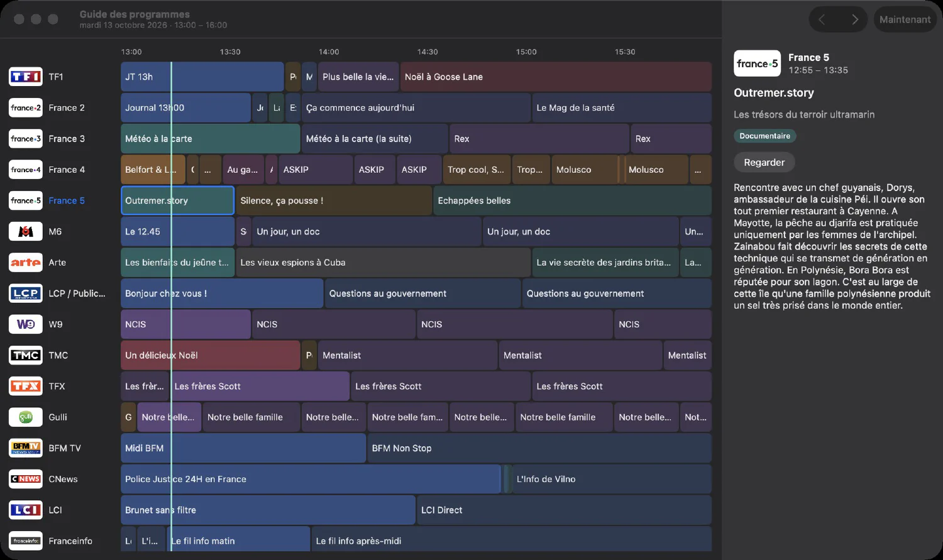The image size is (943, 560).
Task: Click the Arte channel logo
Action: 26,262
